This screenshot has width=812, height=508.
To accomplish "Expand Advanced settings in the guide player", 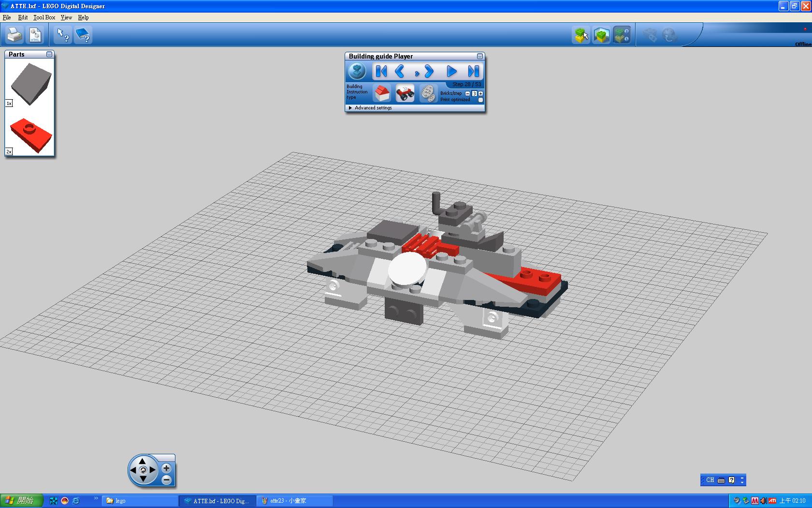I will pyautogui.click(x=350, y=108).
